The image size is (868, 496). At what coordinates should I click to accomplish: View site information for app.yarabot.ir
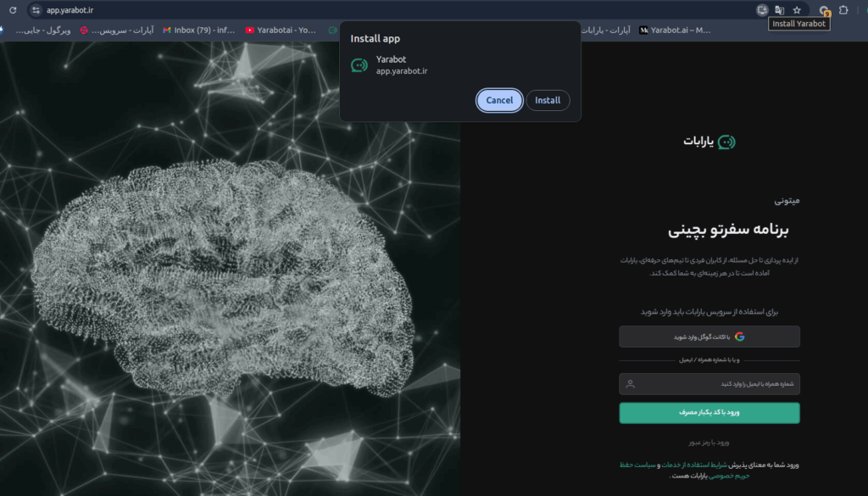pos(36,10)
